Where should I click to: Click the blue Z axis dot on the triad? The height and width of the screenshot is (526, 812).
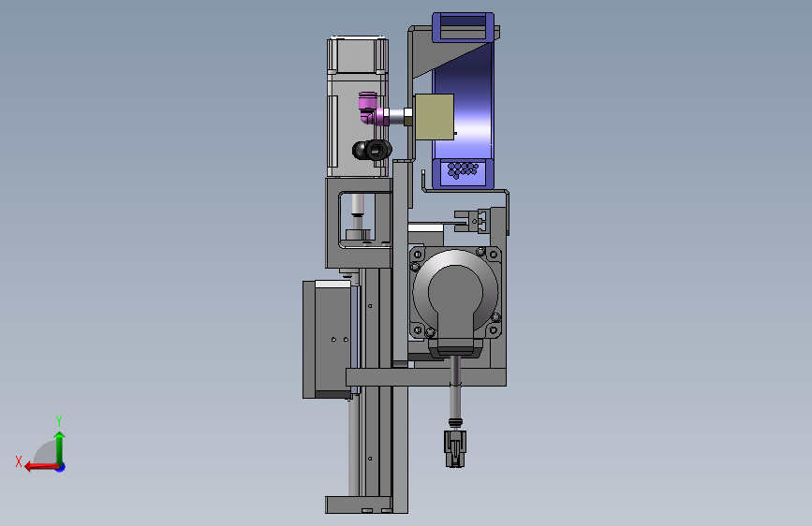pos(61,467)
